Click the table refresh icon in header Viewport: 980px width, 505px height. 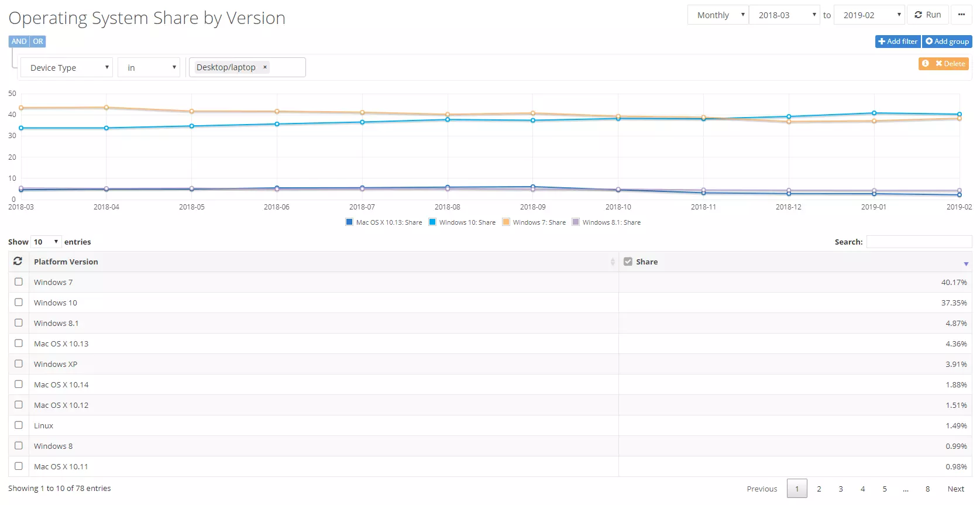pyautogui.click(x=18, y=261)
